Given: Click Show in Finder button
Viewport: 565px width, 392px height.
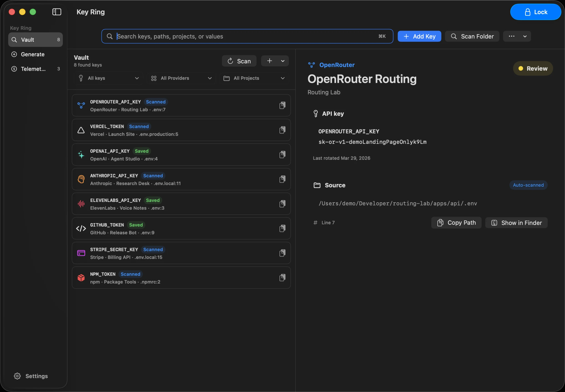Looking at the screenshot, I should point(516,223).
